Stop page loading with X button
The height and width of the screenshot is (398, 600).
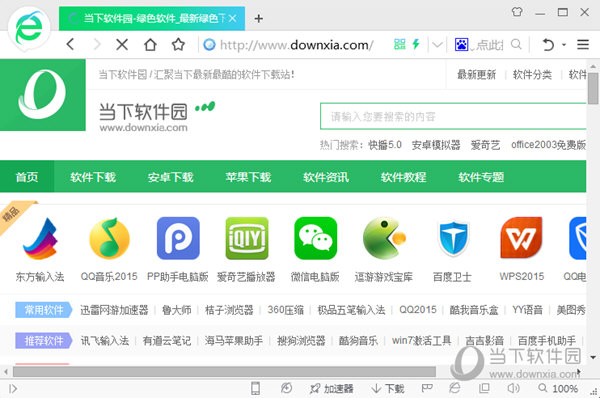coord(122,45)
